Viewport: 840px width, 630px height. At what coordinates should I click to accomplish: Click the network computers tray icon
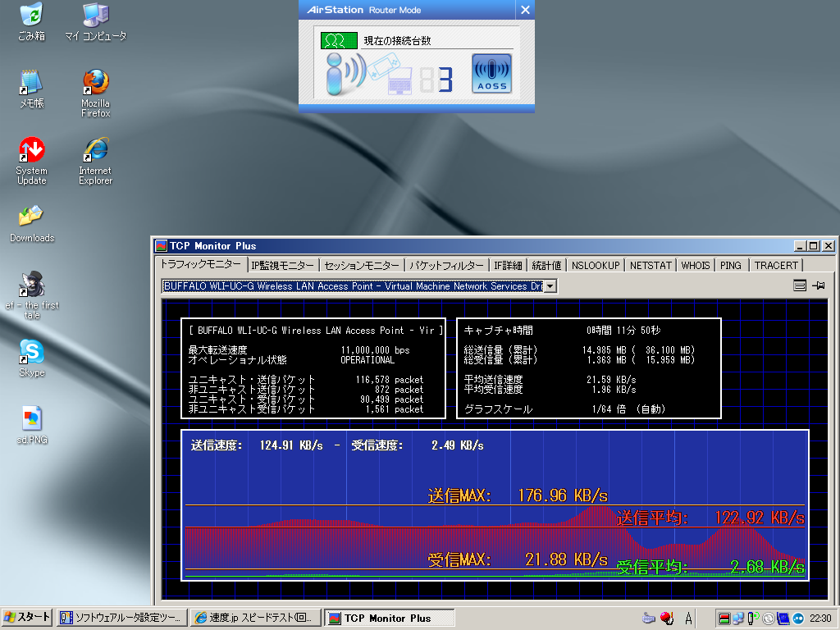click(739, 619)
